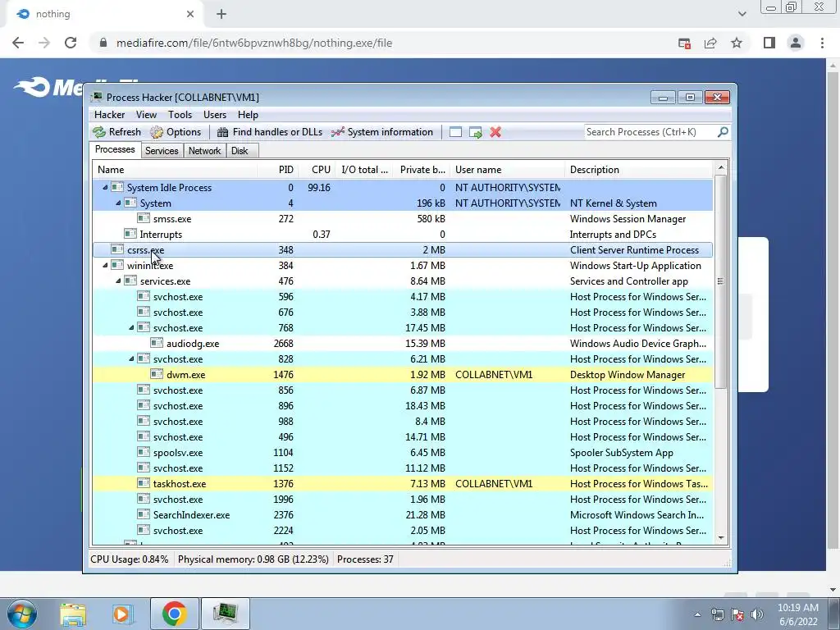
Task: Close the 'nothing' browser tab
Action: tap(190, 15)
